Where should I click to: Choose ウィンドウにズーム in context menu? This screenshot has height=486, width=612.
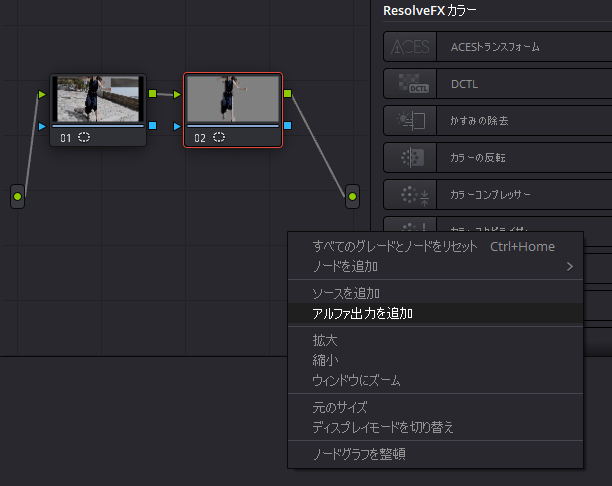coord(435,380)
